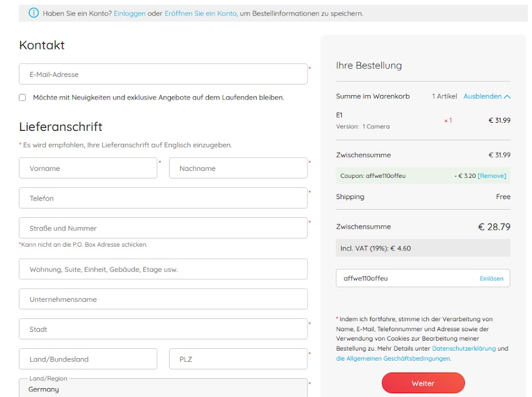
Task: Open die Allgemeinen Geschäftsbedingungen link
Action: pos(393,359)
